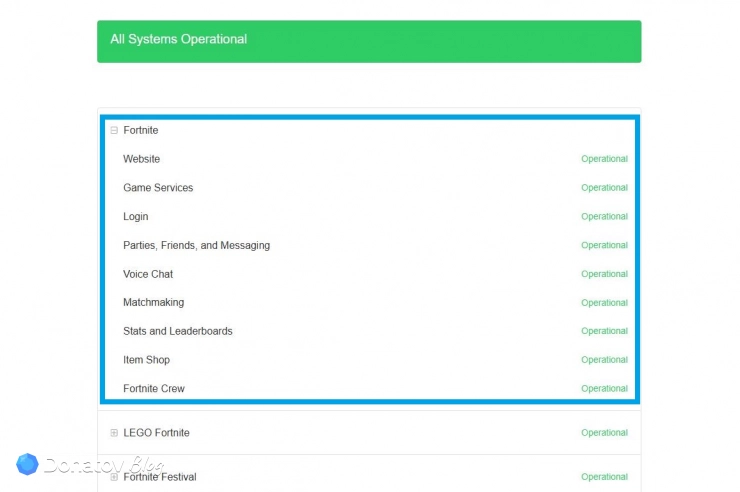Viewport: 740px width, 492px height.
Task: Click the Fortnite group heading text
Action: pyautogui.click(x=141, y=130)
